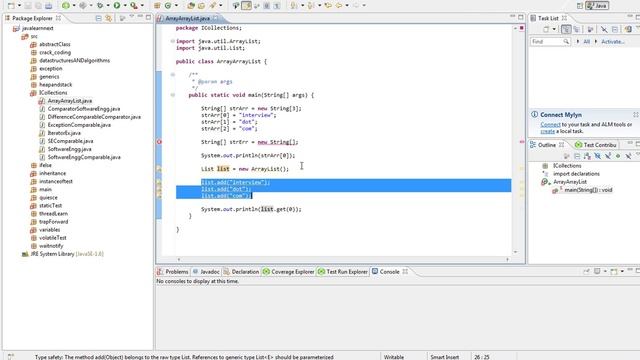640x360 pixels.
Task: Toggle Focus on Workweek in Task List
Action: (x=590, y=29)
